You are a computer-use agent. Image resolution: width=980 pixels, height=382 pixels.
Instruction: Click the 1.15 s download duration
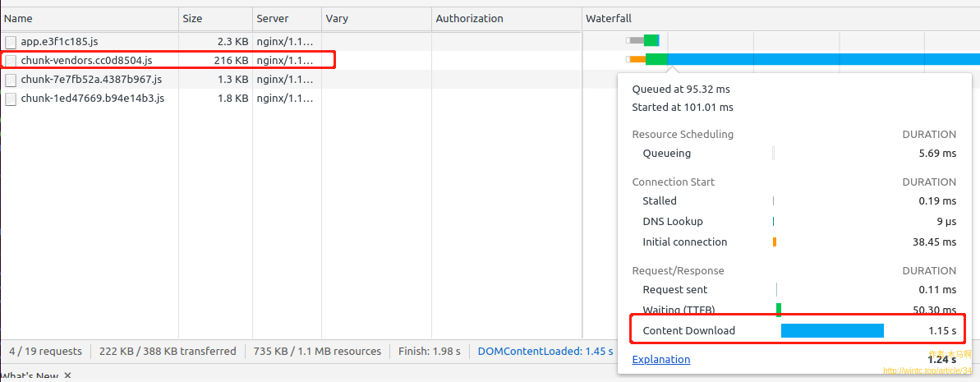coord(942,331)
